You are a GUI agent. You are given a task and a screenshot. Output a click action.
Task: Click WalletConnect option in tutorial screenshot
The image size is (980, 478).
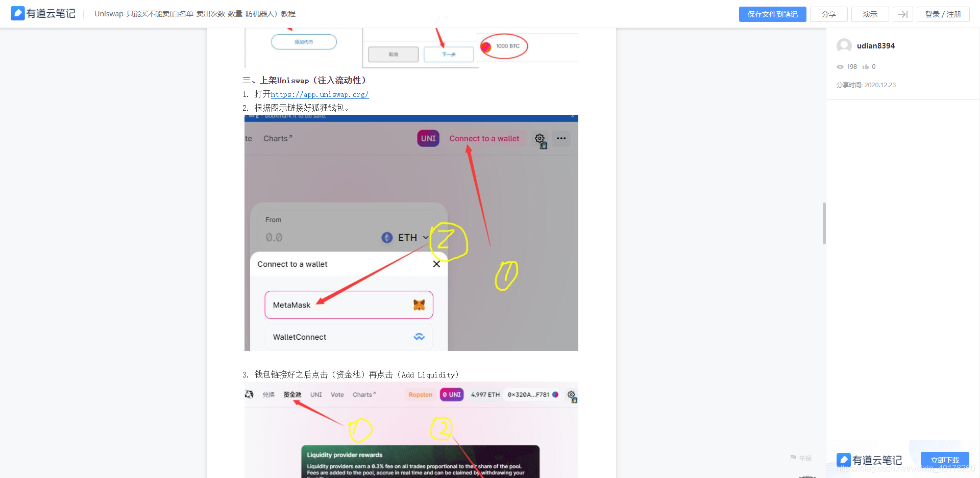349,337
